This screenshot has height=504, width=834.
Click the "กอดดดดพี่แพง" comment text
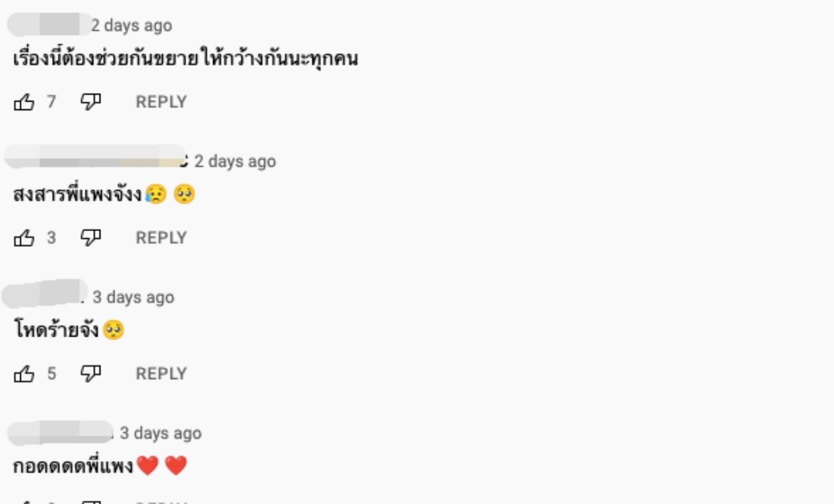(x=74, y=466)
